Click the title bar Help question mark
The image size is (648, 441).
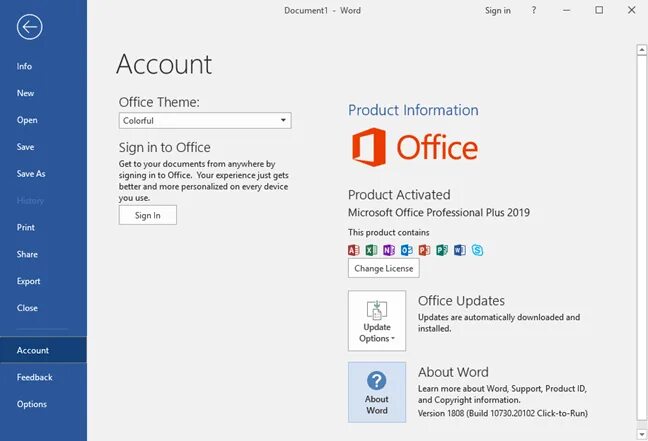534,11
